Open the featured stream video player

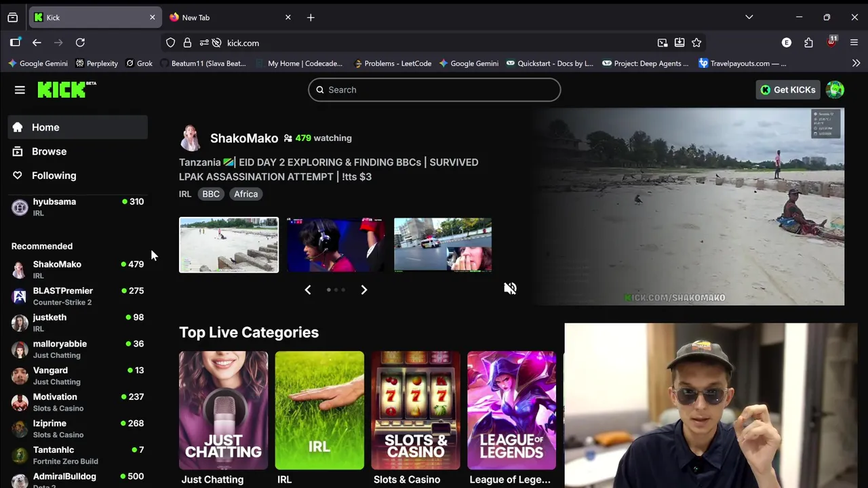[689, 207]
